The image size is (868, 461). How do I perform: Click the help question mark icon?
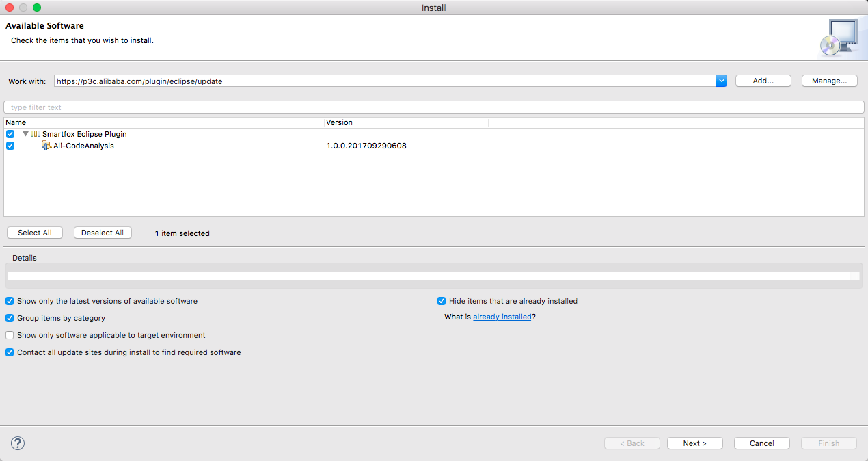coord(18,443)
